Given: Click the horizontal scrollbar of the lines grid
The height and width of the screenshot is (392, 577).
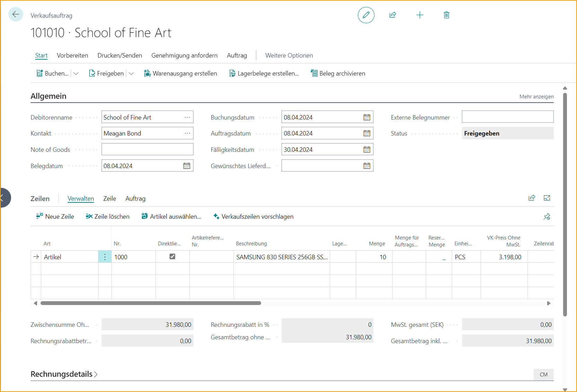Looking at the screenshot, I should click(150, 303).
